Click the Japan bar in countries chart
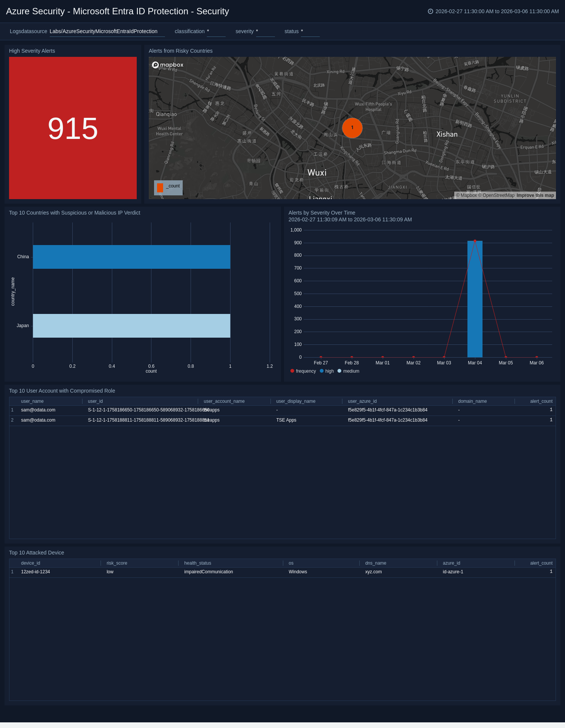 131,326
